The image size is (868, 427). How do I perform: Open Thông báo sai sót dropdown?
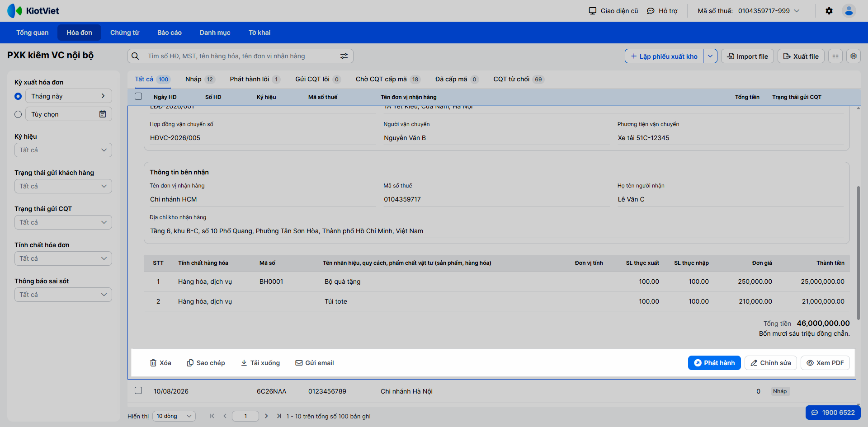[x=63, y=295]
